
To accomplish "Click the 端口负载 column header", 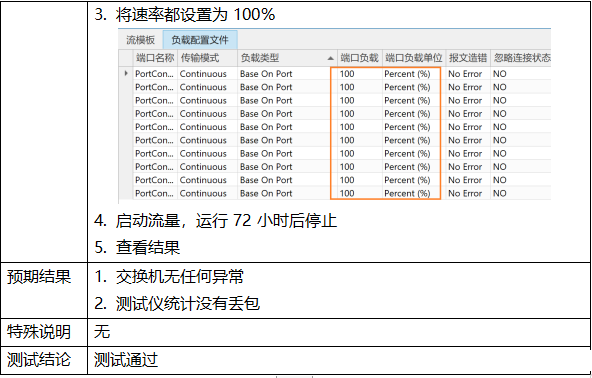I will (x=359, y=58).
